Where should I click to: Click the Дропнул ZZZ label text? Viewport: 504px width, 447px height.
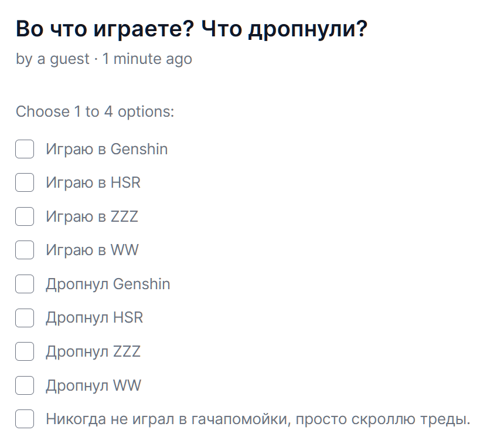tap(93, 352)
